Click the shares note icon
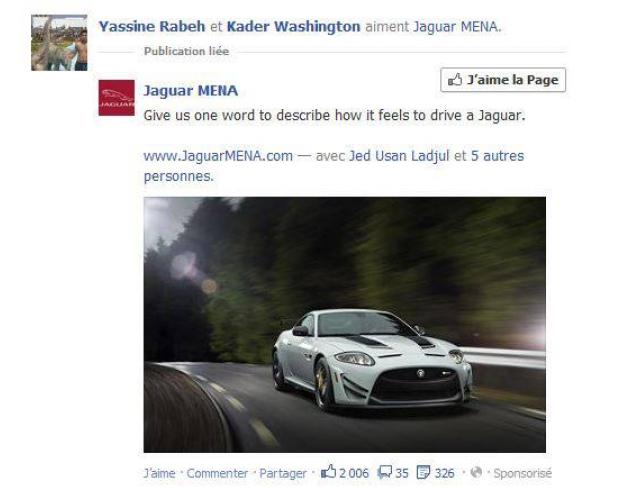 point(423,472)
